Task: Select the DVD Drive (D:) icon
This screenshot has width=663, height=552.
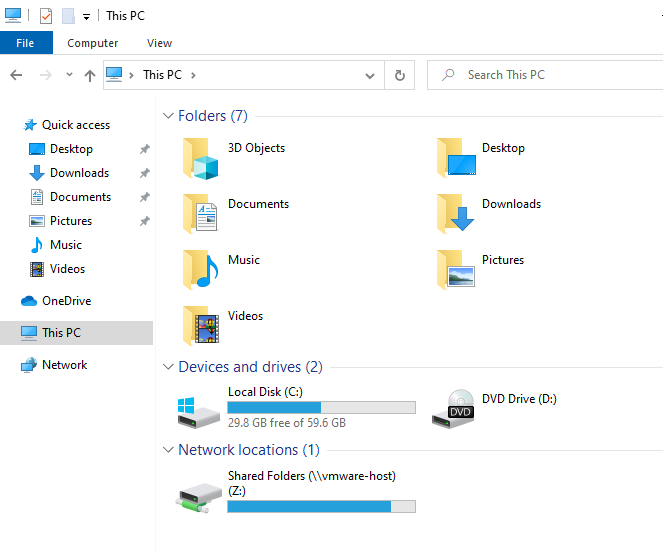Action: [453, 409]
